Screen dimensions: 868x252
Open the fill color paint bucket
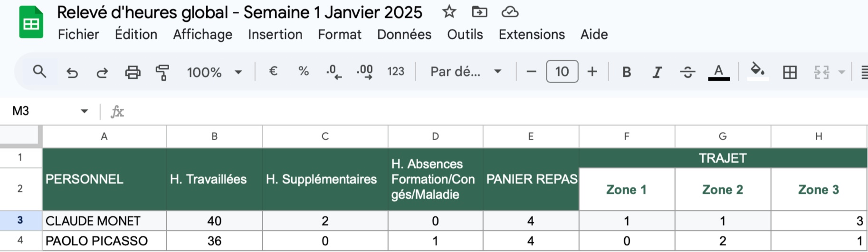click(x=757, y=71)
